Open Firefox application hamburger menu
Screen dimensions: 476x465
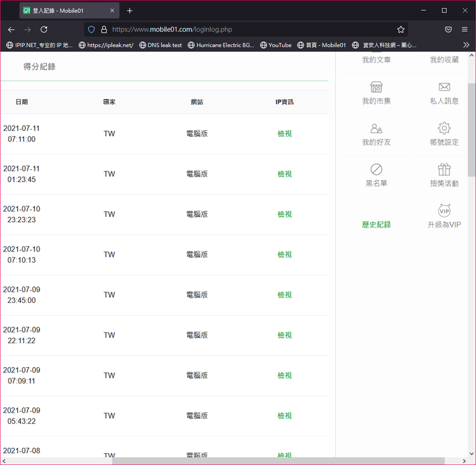[x=465, y=30]
